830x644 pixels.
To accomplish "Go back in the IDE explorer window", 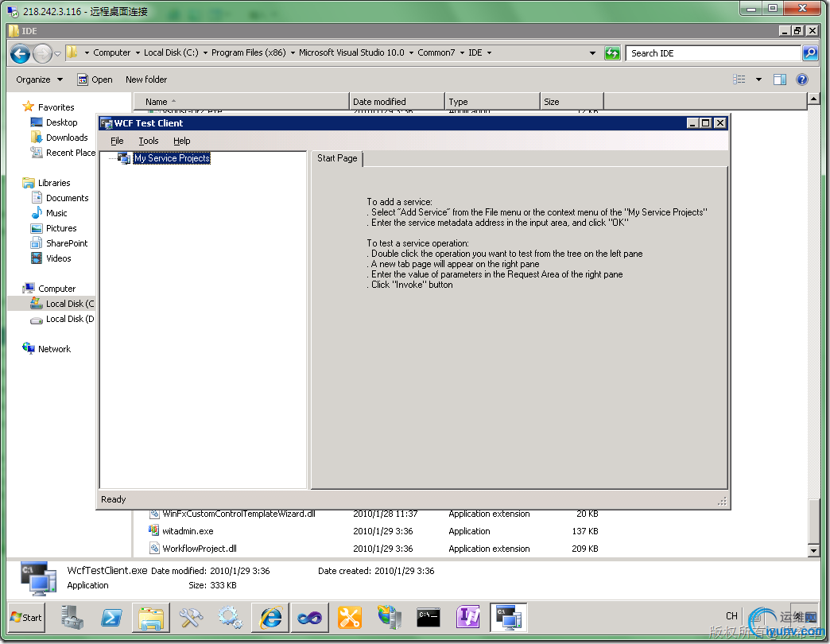I will click(x=20, y=53).
